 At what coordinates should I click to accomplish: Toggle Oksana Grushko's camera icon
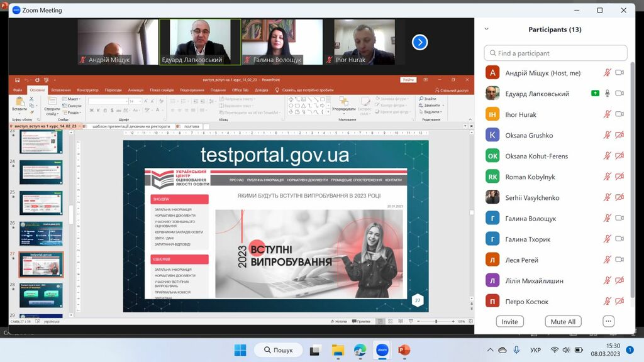tap(619, 135)
